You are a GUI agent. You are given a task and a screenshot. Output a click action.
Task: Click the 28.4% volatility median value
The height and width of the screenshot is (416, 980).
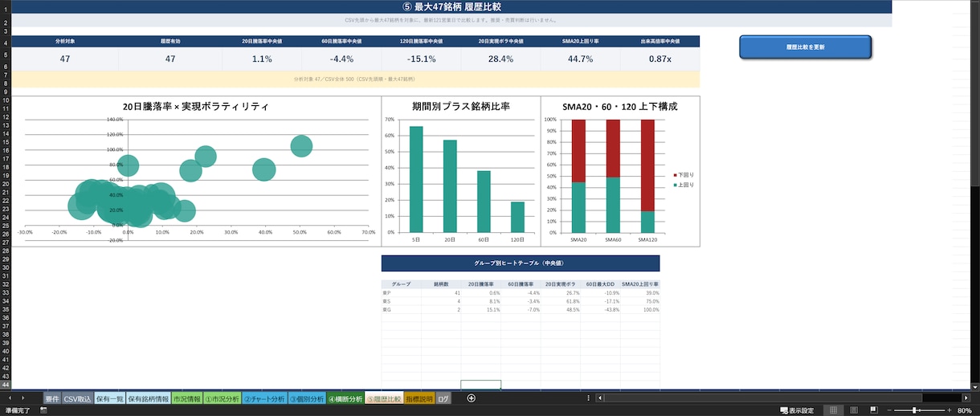tap(500, 59)
